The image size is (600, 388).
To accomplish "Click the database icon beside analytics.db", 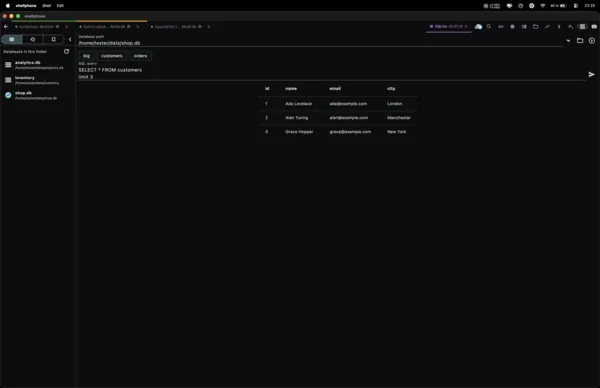I will (x=8, y=65).
